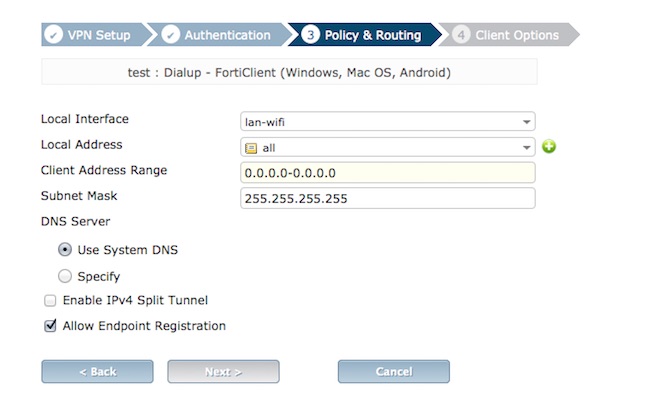
Task: Click the Authentication step checkmark icon
Action: click(x=170, y=35)
